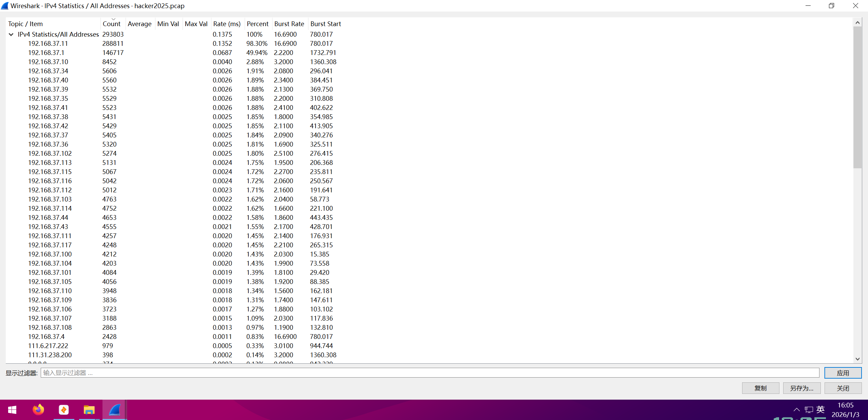Click the display filter input field
Screen dimensions: 868x420
429,373
